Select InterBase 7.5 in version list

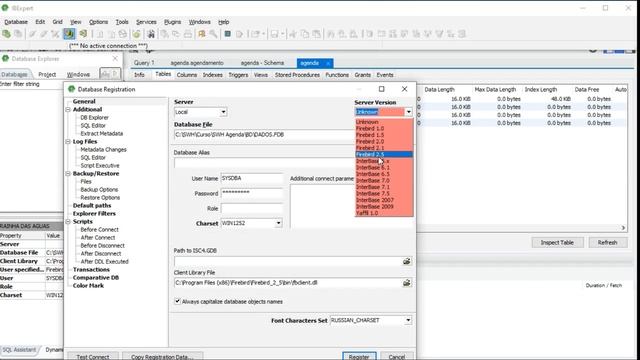[384, 193]
